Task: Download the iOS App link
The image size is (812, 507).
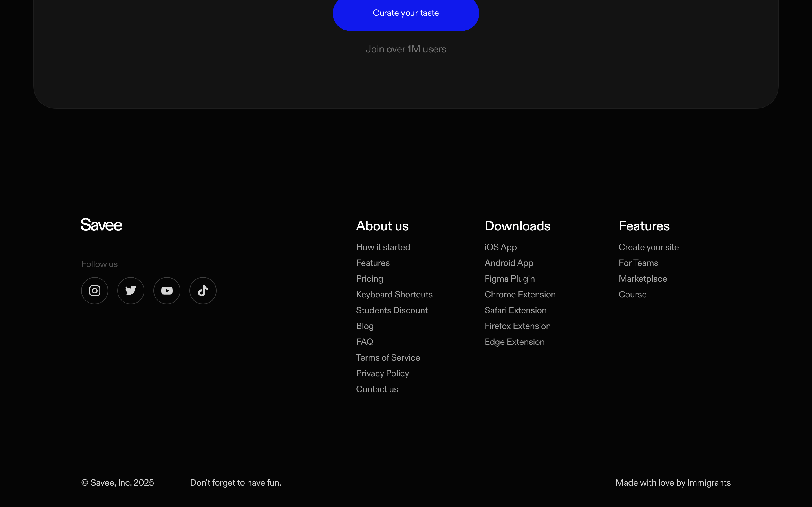Action: pyautogui.click(x=500, y=247)
